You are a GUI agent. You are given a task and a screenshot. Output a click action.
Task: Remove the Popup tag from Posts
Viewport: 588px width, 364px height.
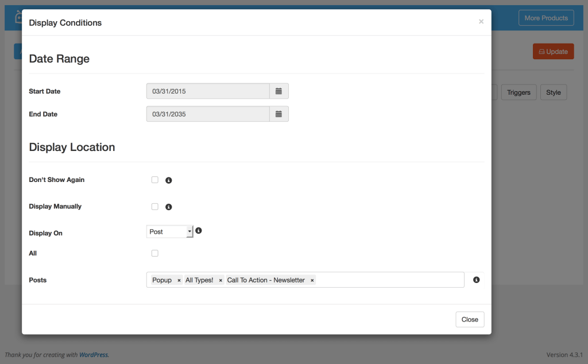pos(179,280)
